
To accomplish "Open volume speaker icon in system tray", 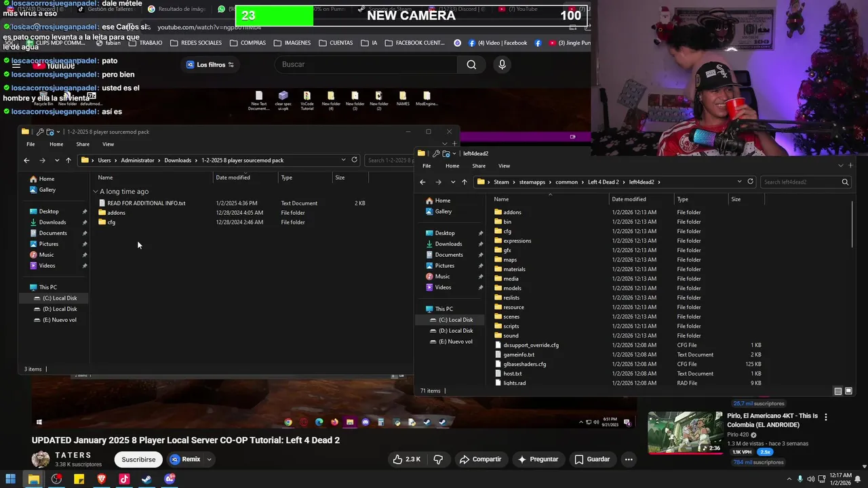I will [x=811, y=479].
